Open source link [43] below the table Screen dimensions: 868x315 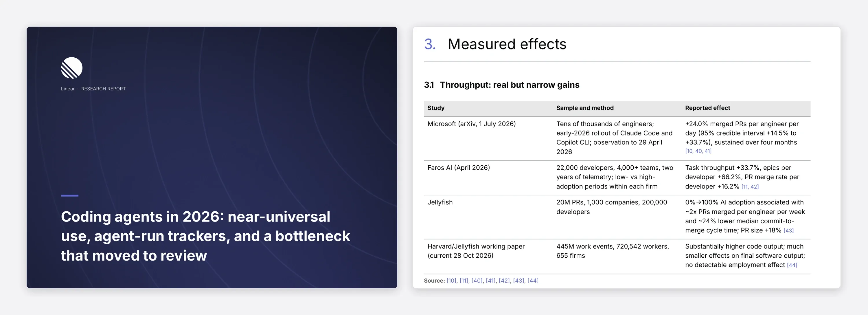point(518,281)
